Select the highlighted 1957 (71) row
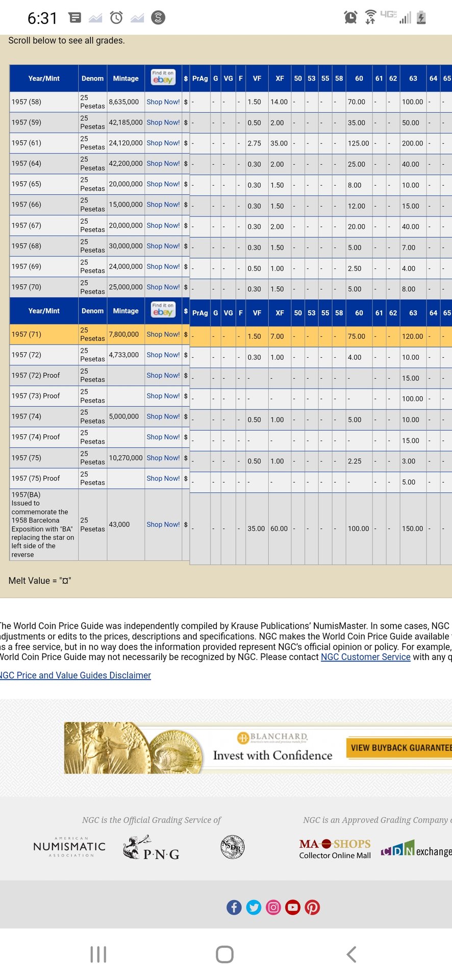The width and height of the screenshot is (452, 980). (x=43, y=334)
